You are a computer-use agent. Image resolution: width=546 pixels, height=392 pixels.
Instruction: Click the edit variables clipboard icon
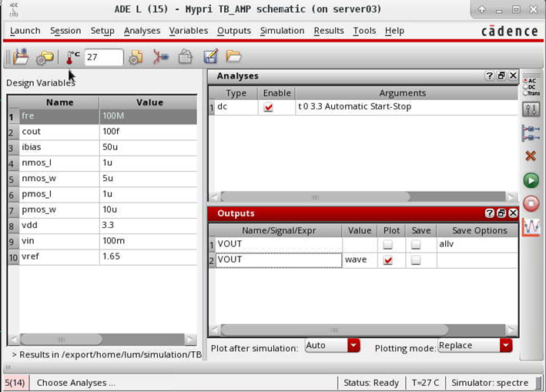pyautogui.click(x=186, y=57)
